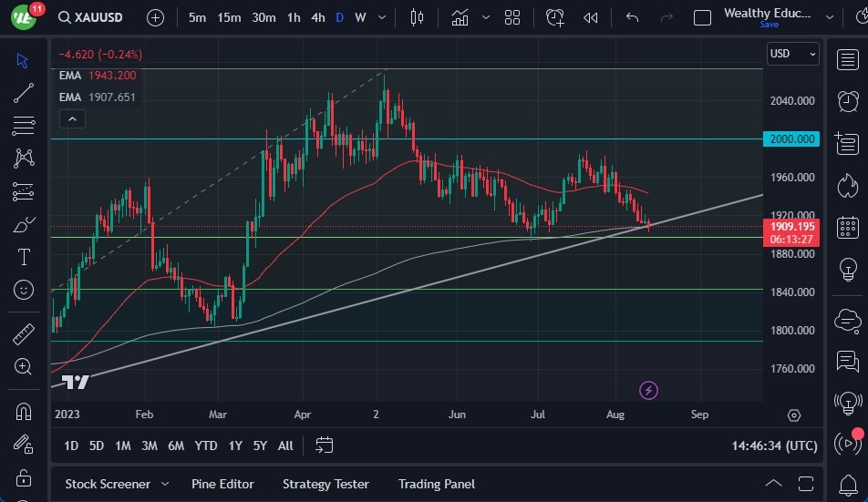Toggle lock all drawing tools
Image resolution: width=868 pixels, height=502 pixels.
coord(24,477)
